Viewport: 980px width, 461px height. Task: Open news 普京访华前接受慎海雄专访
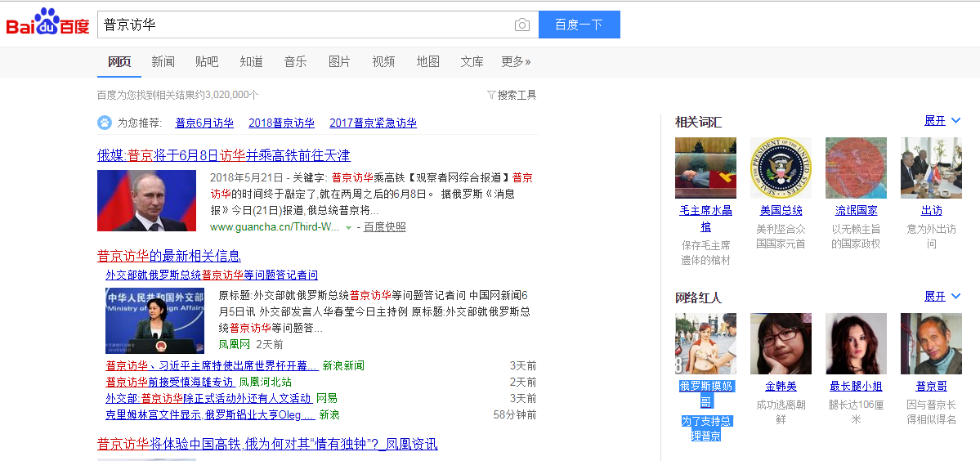169,383
